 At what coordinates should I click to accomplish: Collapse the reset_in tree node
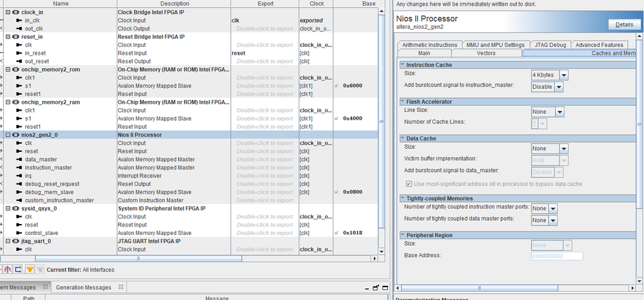coord(8,37)
